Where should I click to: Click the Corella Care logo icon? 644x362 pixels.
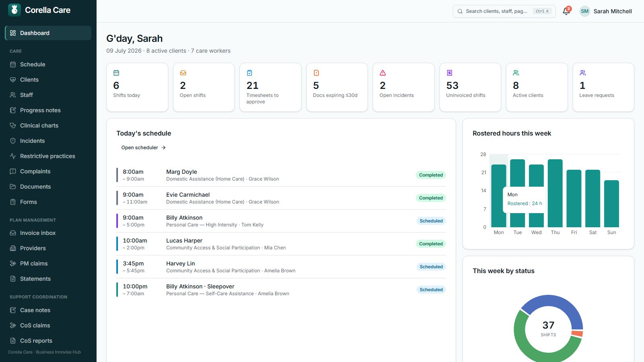[14, 10]
